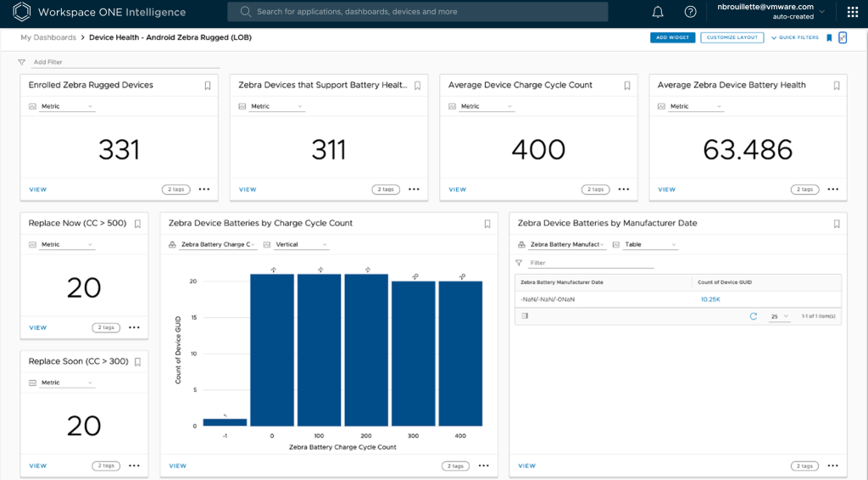Bookmark Average Zebra Device Battery Health widget
Image resolution: width=868 pixels, height=480 pixels.
tap(837, 86)
